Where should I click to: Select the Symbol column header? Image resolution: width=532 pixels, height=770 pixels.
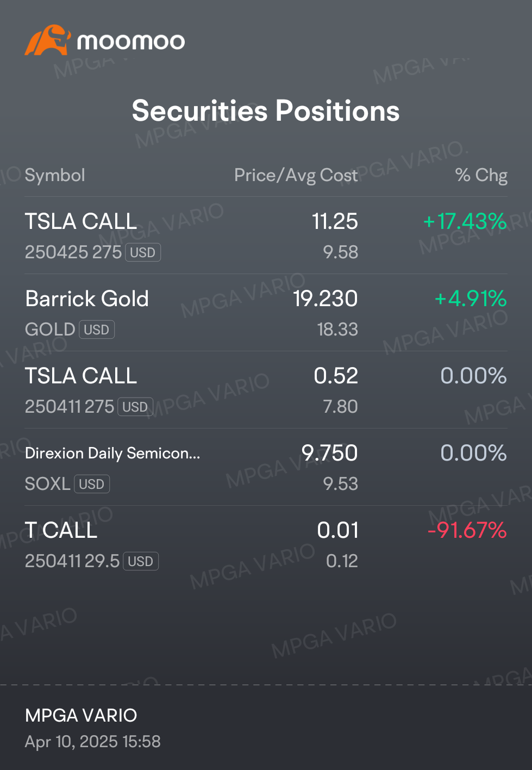coord(55,175)
